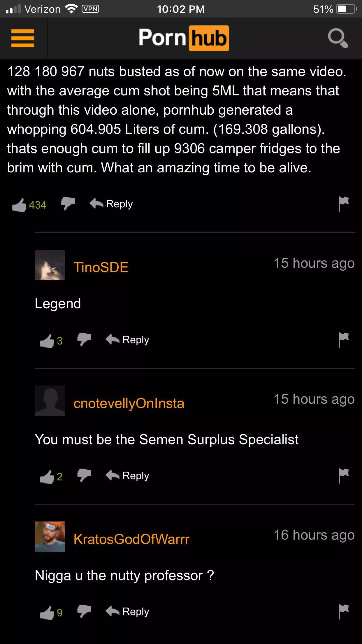Like the comment with 434 upvotes
This screenshot has width=362, height=644.
(x=19, y=205)
